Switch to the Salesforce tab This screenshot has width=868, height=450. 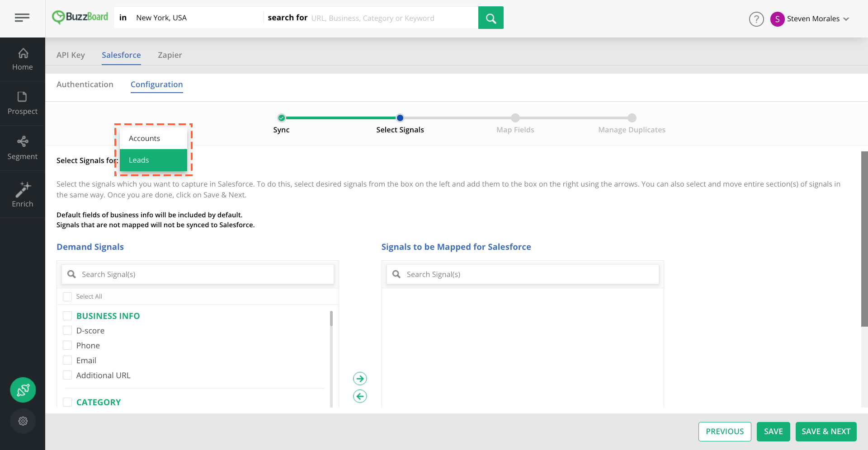pos(121,55)
